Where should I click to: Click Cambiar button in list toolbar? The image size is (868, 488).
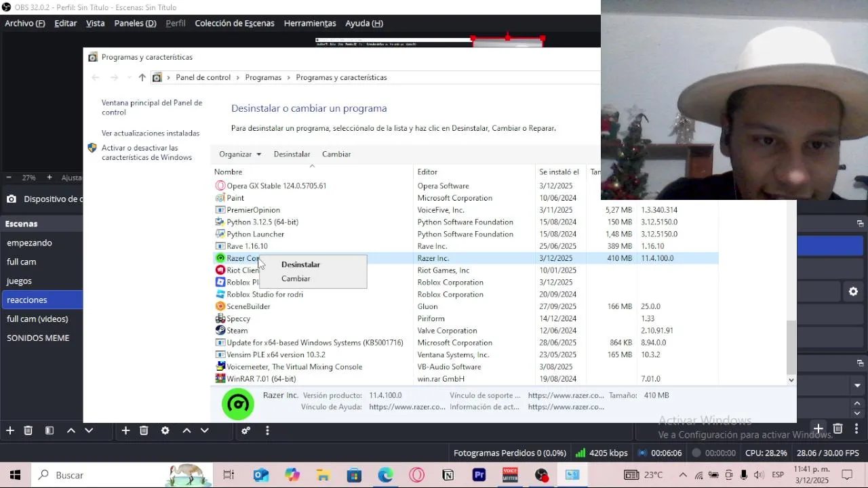[336, 154]
